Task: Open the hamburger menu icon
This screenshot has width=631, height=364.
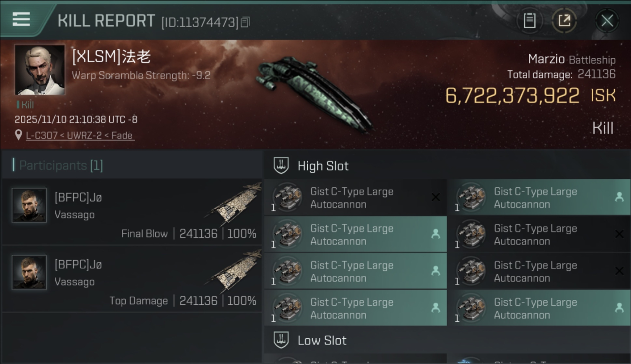Action: pos(21,19)
